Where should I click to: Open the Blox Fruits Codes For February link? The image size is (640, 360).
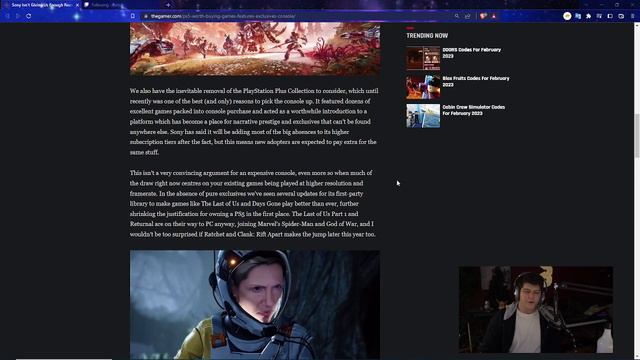476,82
